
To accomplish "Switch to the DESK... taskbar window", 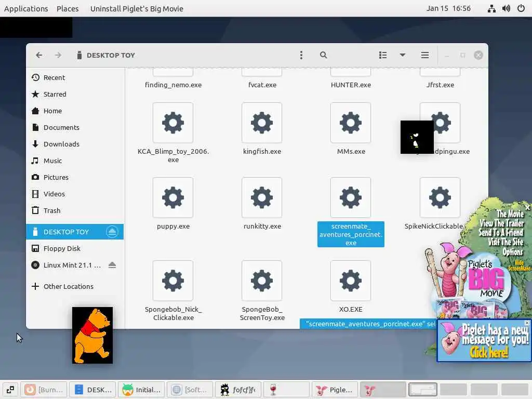I will pos(92,390).
